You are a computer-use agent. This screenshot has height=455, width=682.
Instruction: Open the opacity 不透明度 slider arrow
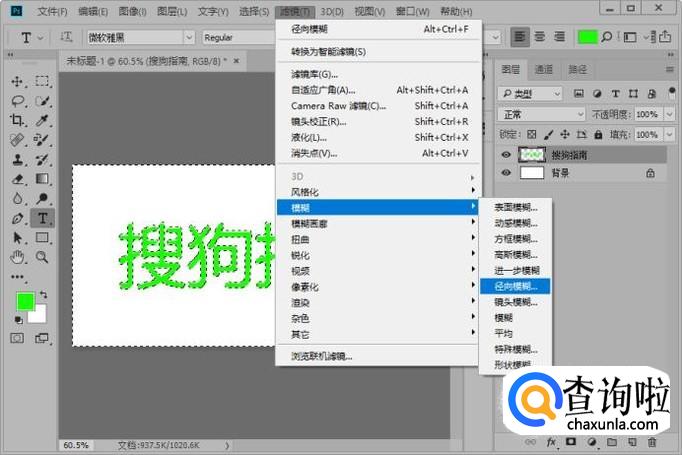[669, 114]
